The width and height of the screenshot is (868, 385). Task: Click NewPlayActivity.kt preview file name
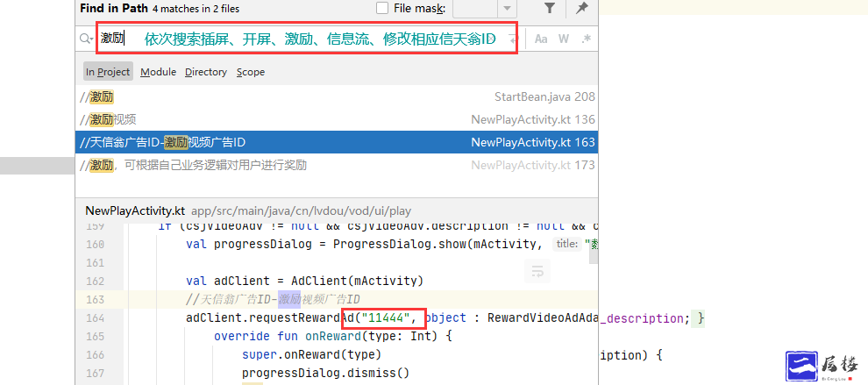[135, 211]
